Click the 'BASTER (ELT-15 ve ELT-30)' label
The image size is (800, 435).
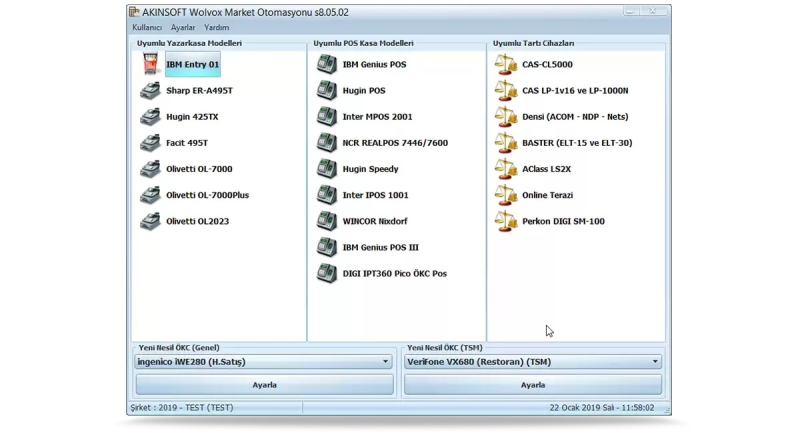[x=577, y=143]
